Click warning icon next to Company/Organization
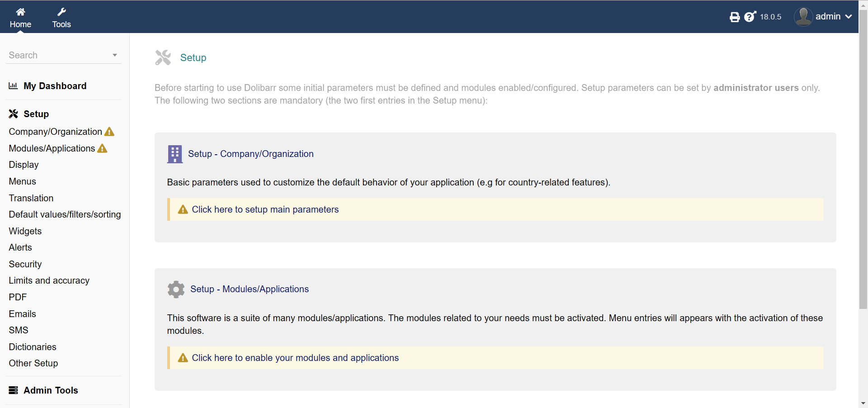The image size is (868, 408). 109,132
